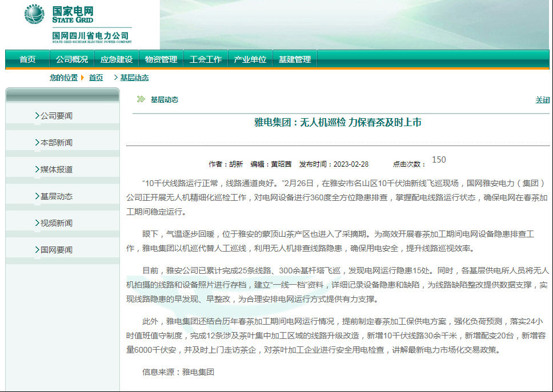Click the view count 150
553x392 pixels.
[439, 160]
